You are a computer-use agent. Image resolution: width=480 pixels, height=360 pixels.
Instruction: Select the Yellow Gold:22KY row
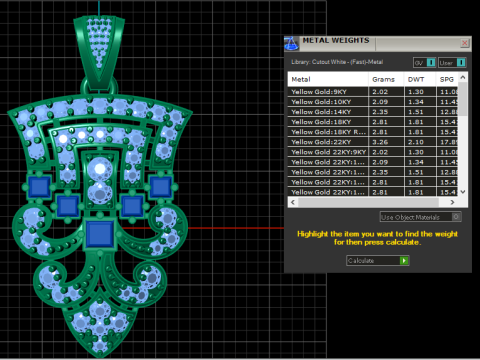point(373,142)
